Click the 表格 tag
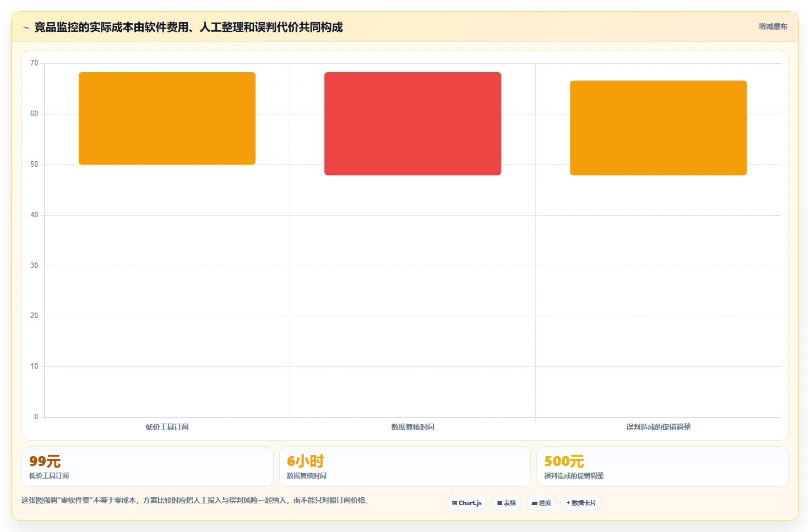Screen dimensions: 810x532 (x=507, y=503)
